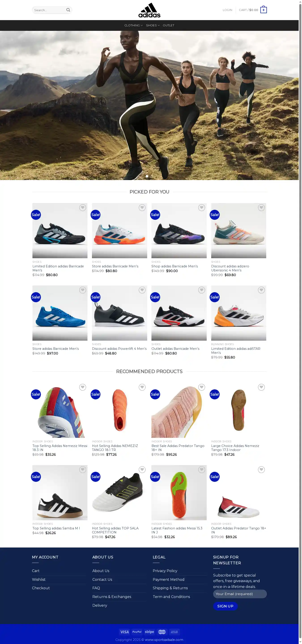Toggle wishlist heart on adizero Ubersonic 4

(x=261, y=208)
